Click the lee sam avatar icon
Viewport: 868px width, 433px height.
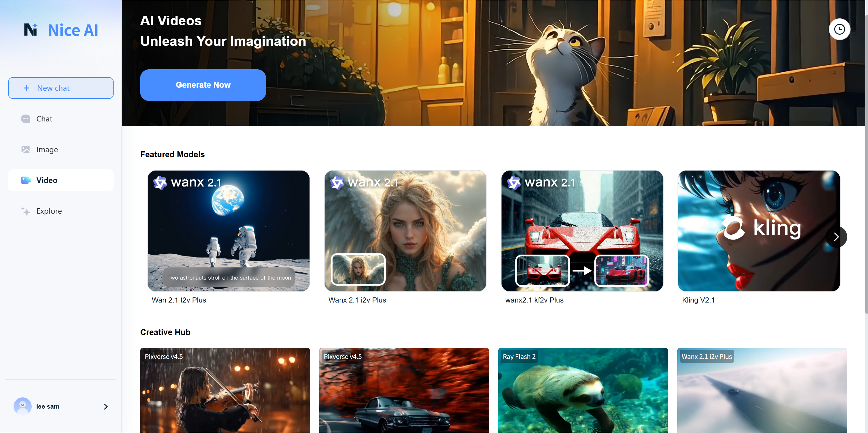click(x=23, y=406)
